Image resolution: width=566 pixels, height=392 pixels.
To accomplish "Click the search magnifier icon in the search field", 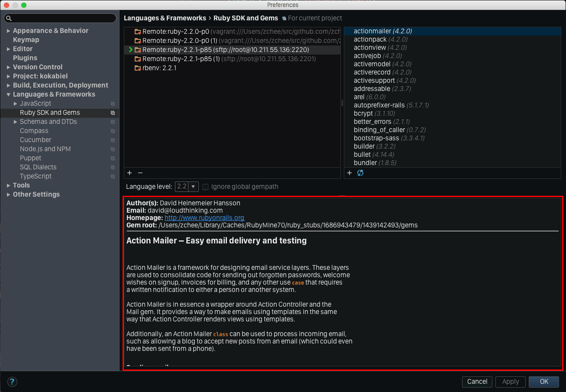I will pyautogui.click(x=9, y=18).
